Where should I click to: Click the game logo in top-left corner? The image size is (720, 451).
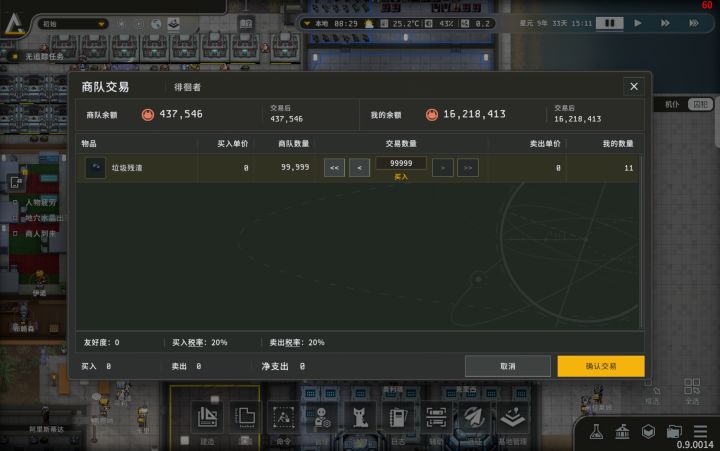point(14,23)
